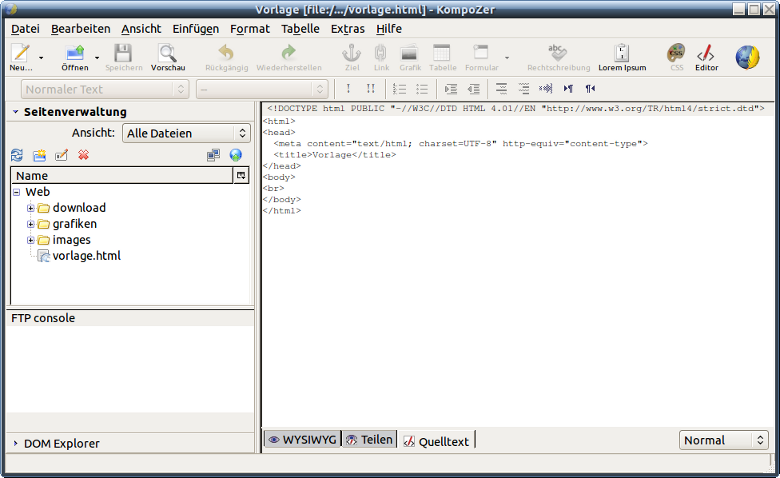Viewport: 780px width, 478px height.
Task: Click the rename/edit pencil icon in site manager
Action: (62, 155)
